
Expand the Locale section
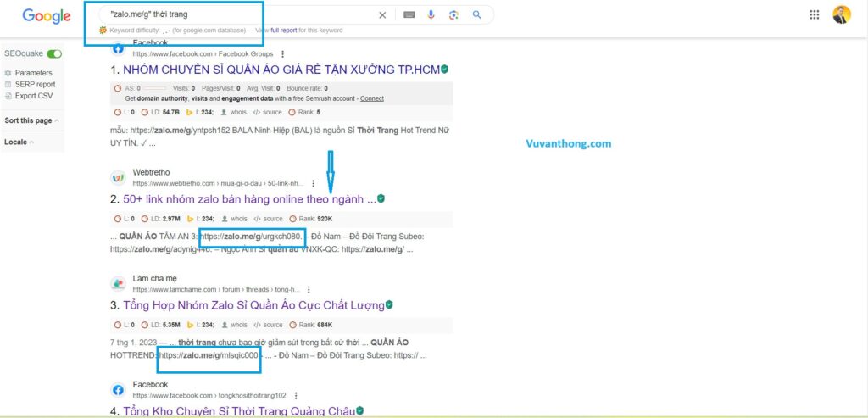point(19,142)
